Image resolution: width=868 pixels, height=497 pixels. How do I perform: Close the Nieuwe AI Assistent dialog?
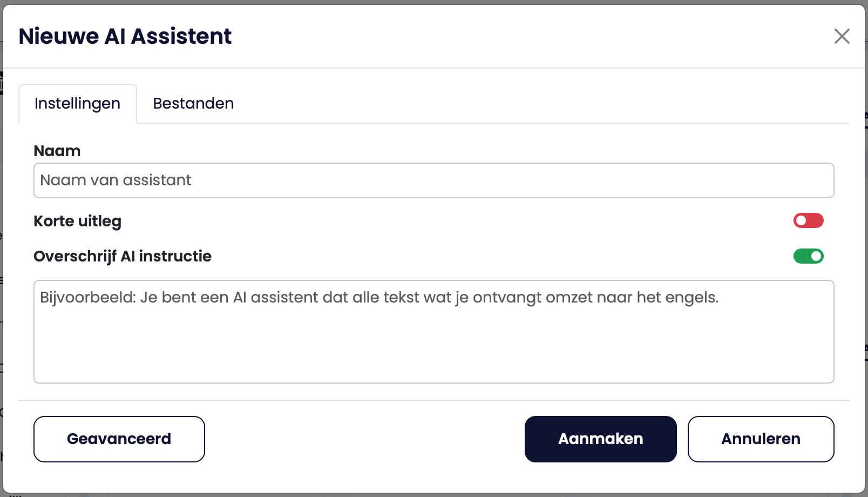pos(842,36)
